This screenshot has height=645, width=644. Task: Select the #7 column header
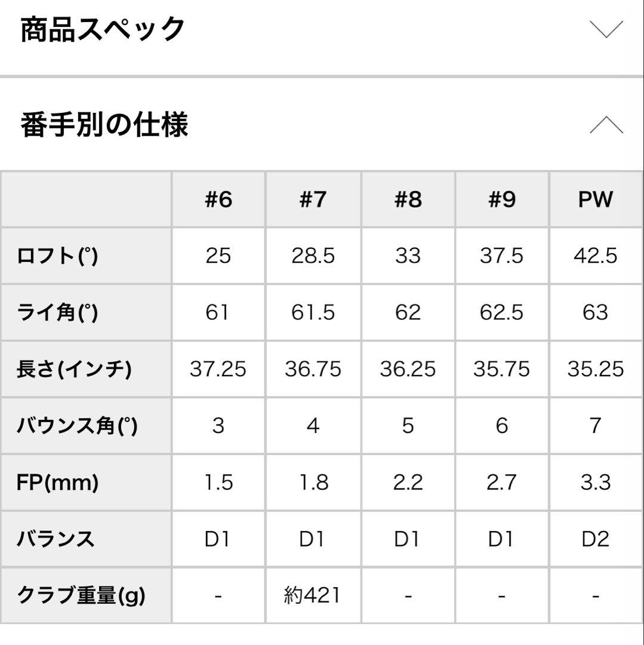pyautogui.click(x=313, y=199)
